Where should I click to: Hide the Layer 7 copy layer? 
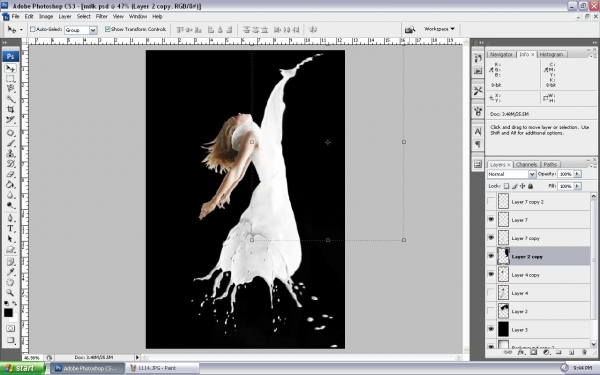(491, 238)
